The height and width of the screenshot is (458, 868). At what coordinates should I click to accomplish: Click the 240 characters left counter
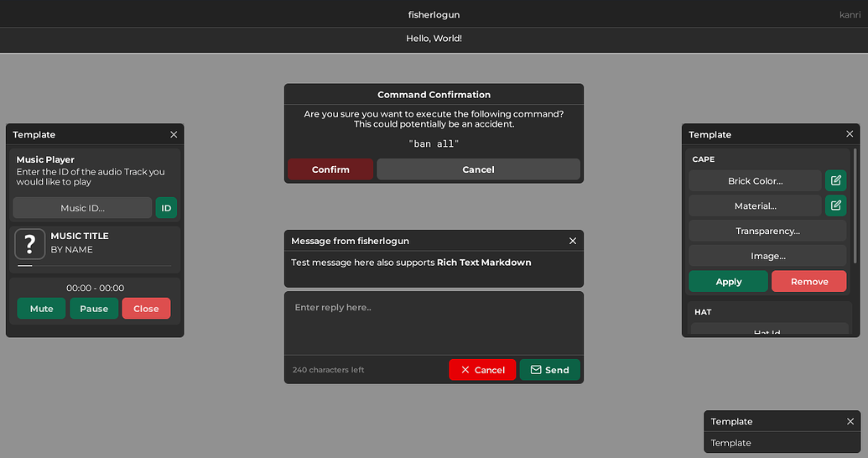pos(328,370)
